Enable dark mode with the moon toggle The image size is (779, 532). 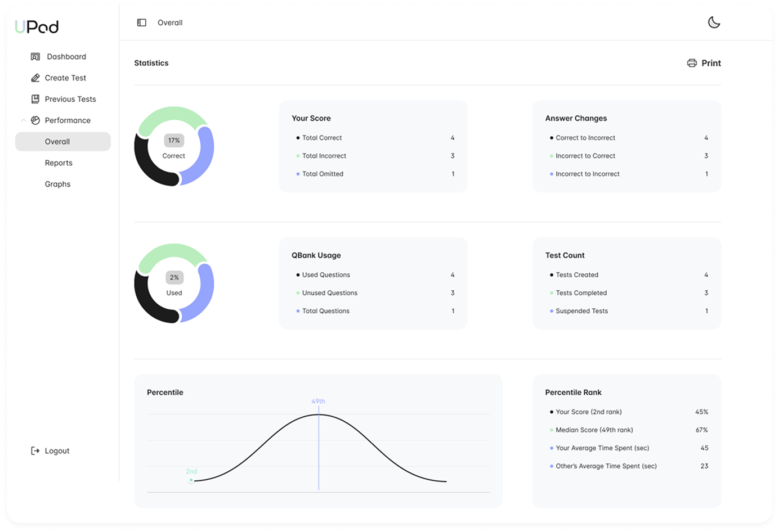714,22
